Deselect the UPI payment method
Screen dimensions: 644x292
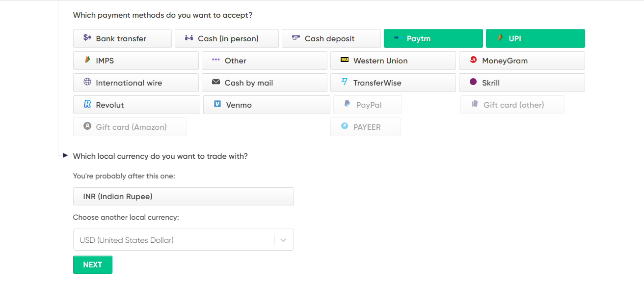click(x=536, y=38)
